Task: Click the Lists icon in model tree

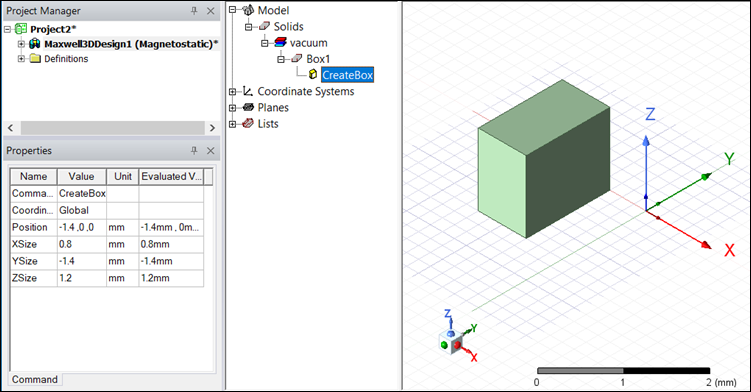Action: pyautogui.click(x=248, y=124)
